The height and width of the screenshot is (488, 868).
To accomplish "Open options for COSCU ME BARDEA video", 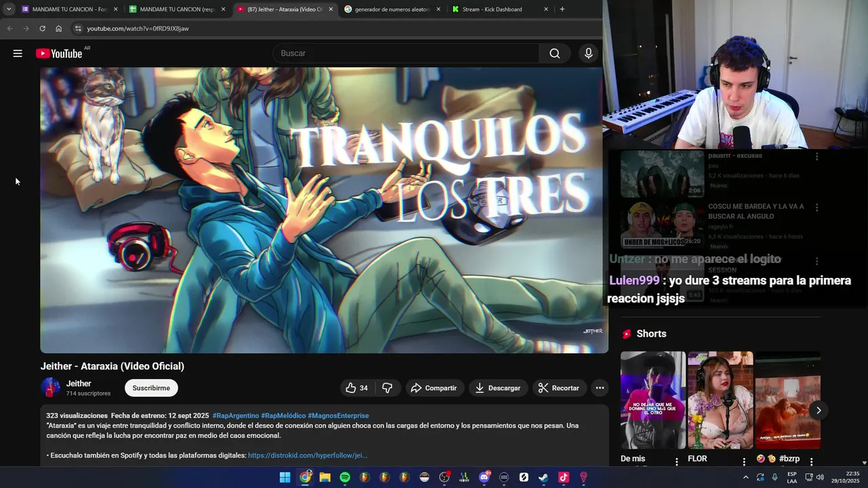I will [x=816, y=207].
